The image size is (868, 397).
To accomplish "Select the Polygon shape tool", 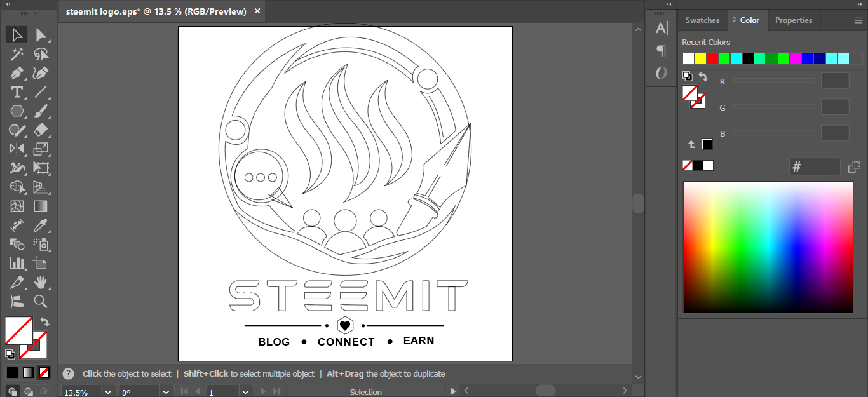I will [17, 111].
